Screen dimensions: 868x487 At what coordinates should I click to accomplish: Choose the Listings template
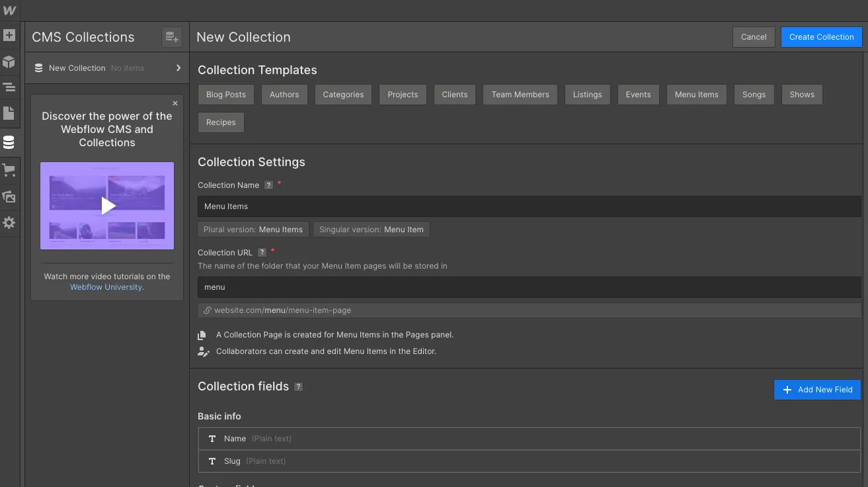588,95
